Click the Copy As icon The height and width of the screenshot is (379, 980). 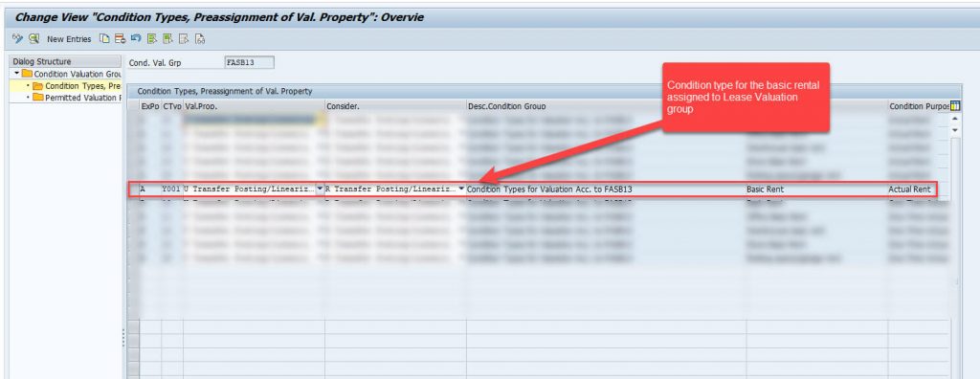[105, 39]
